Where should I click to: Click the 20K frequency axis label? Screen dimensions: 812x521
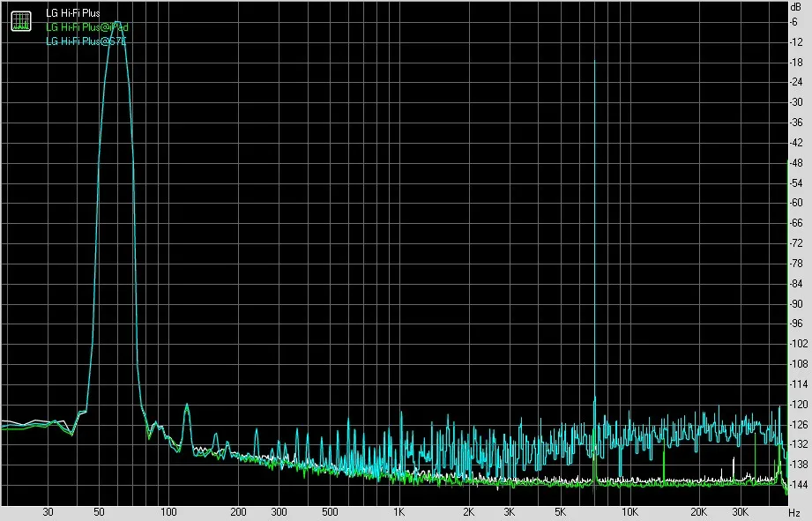tap(699, 512)
